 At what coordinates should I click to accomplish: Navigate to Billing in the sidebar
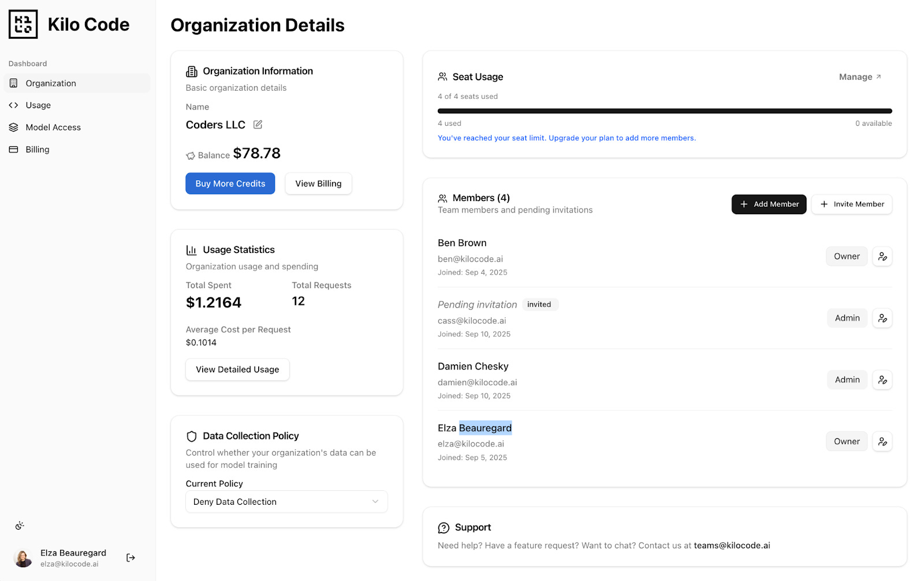point(38,150)
